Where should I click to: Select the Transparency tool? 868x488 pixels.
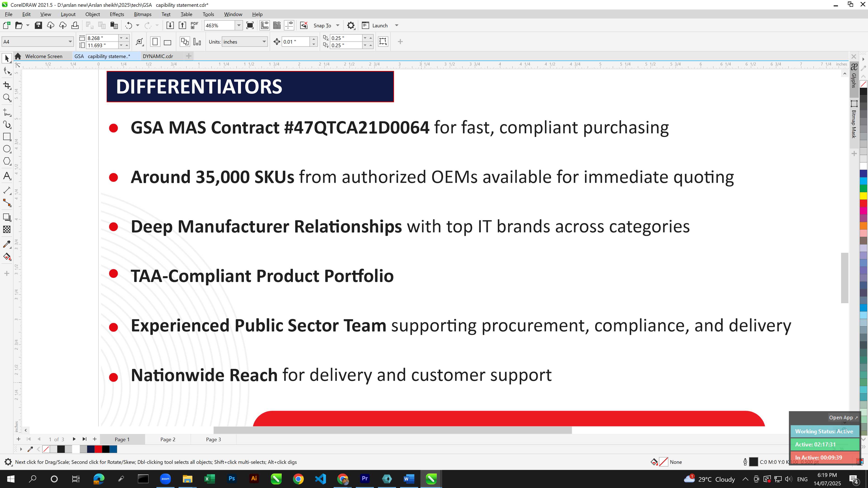coord(7,230)
